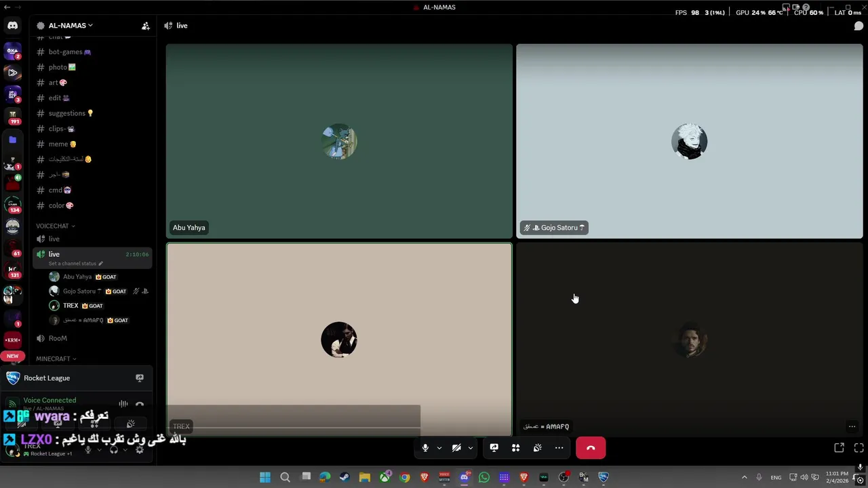Open OBS Studio from the taskbar
The image size is (868, 488).
point(564,477)
